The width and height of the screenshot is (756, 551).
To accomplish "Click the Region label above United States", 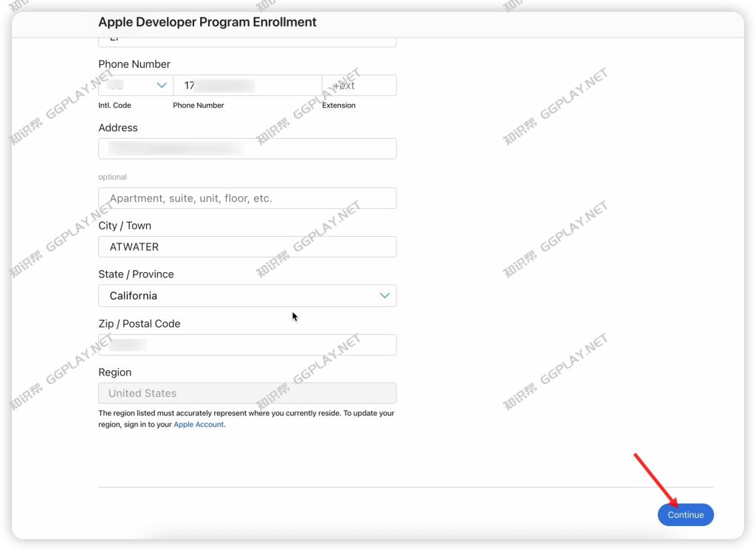I will (114, 372).
